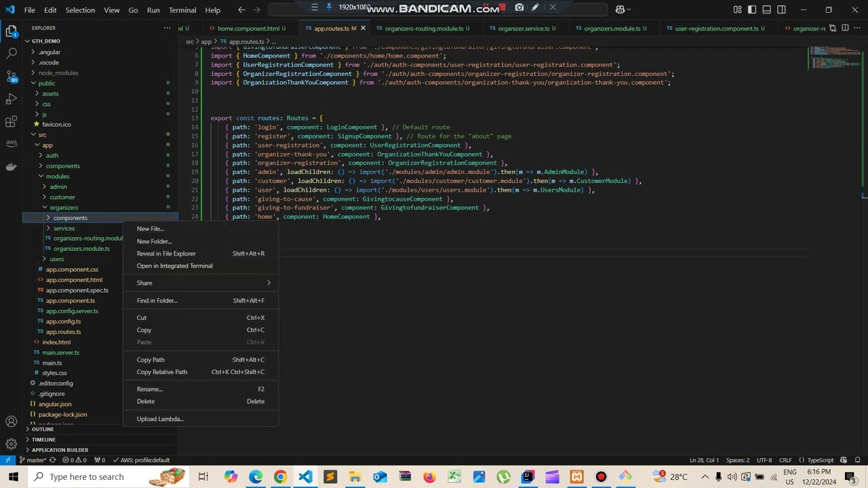Open errors and warnings count
The width and height of the screenshot is (868, 488).
[x=75, y=460]
